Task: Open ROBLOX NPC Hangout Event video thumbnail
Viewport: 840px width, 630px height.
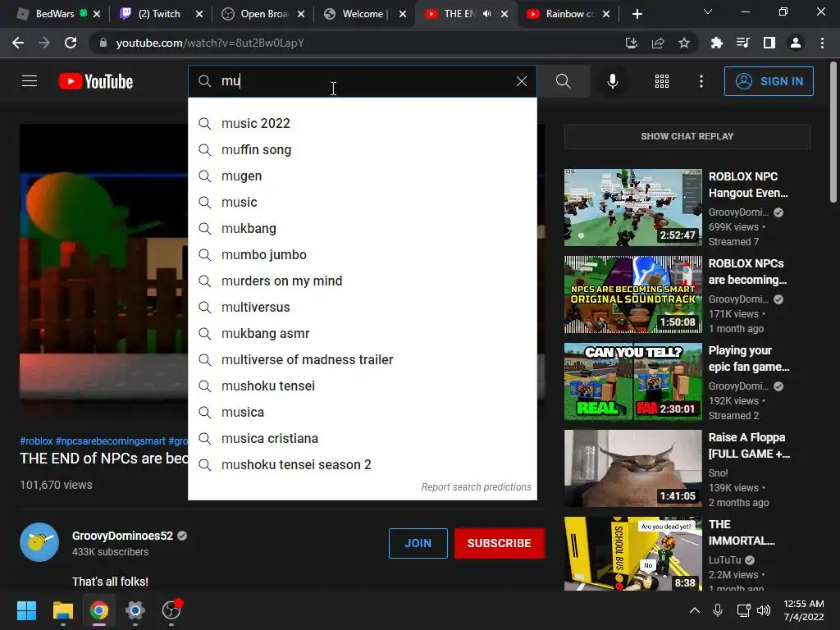Action: coord(632,208)
